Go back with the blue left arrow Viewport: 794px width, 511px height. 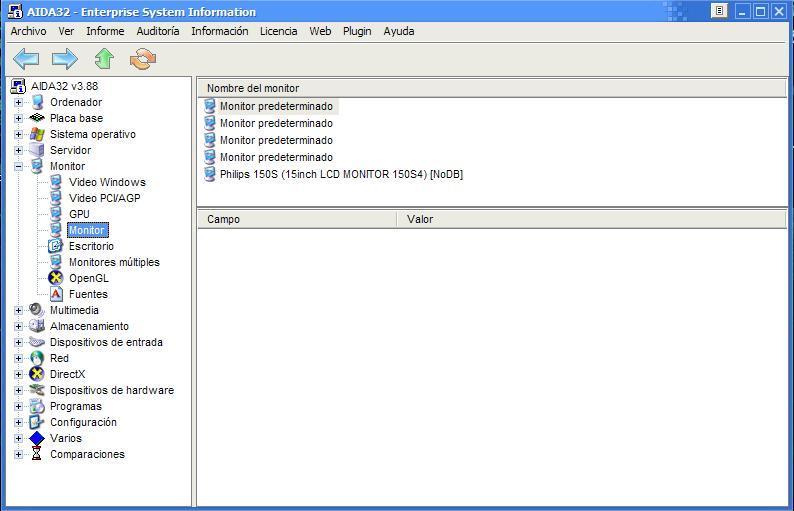pos(26,59)
